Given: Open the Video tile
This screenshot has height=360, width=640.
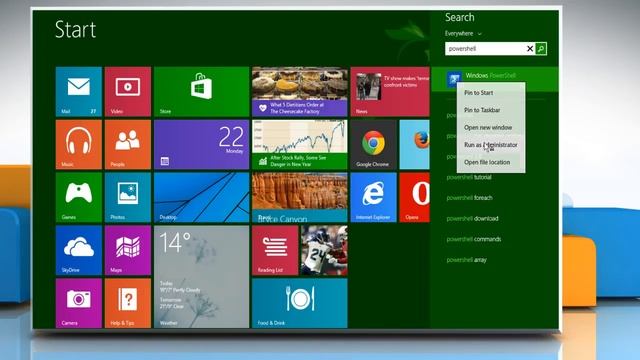Looking at the screenshot, I should click(x=128, y=92).
